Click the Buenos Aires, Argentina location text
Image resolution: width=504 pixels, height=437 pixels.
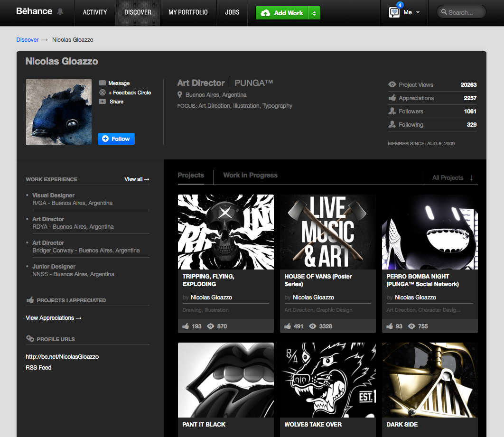[x=216, y=95]
